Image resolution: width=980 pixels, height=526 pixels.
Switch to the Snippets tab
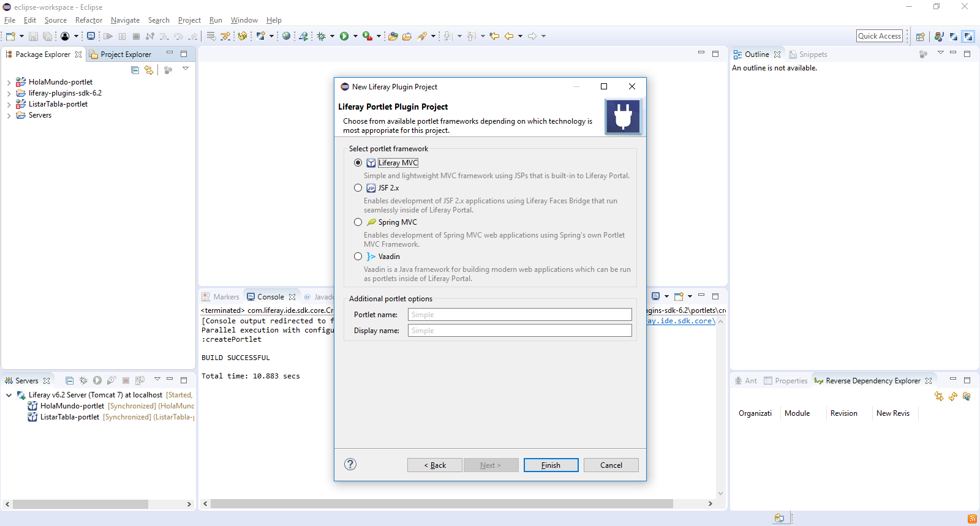[x=808, y=54]
